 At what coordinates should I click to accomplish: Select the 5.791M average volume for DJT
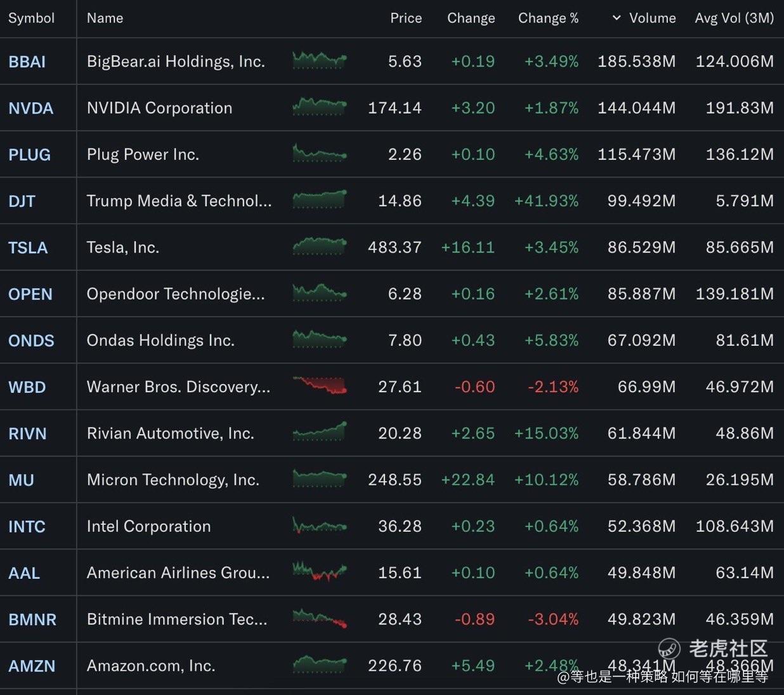click(745, 201)
